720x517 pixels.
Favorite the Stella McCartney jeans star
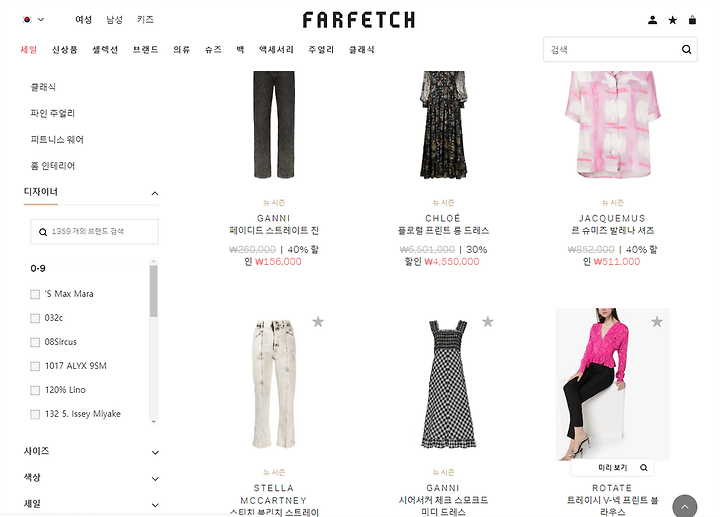(318, 321)
